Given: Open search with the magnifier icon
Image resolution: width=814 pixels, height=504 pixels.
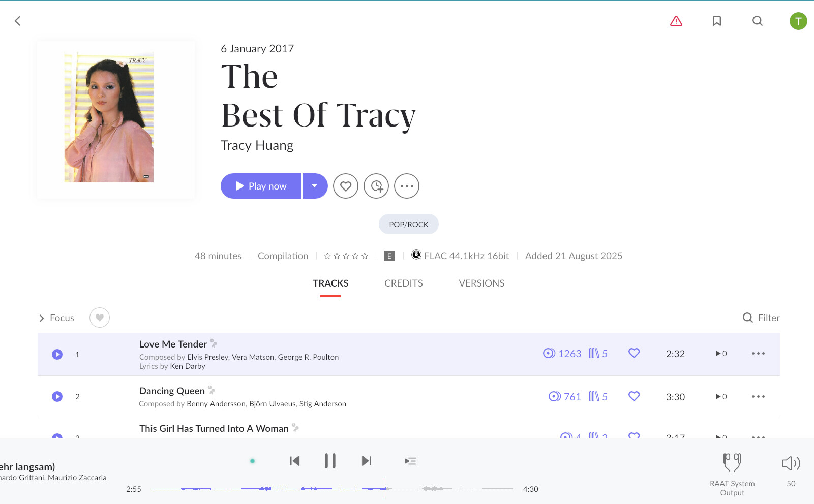Looking at the screenshot, I should [x=757, y=21].
